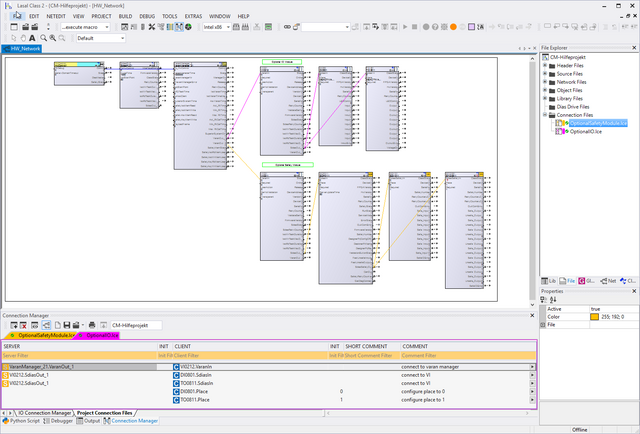Save the connection file via floppy icon

click(x=67, y=325)
